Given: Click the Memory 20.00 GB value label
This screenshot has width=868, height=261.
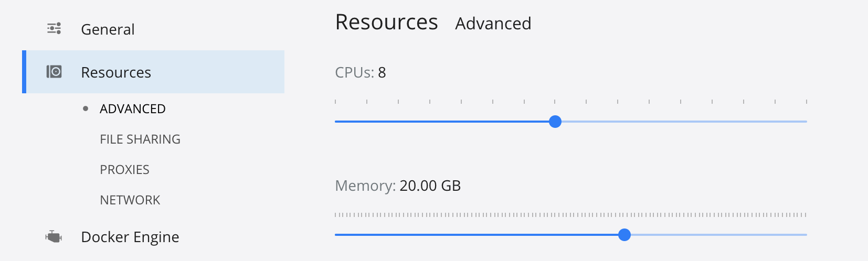Looking at the screenshot, I should (x=430, y=186).
